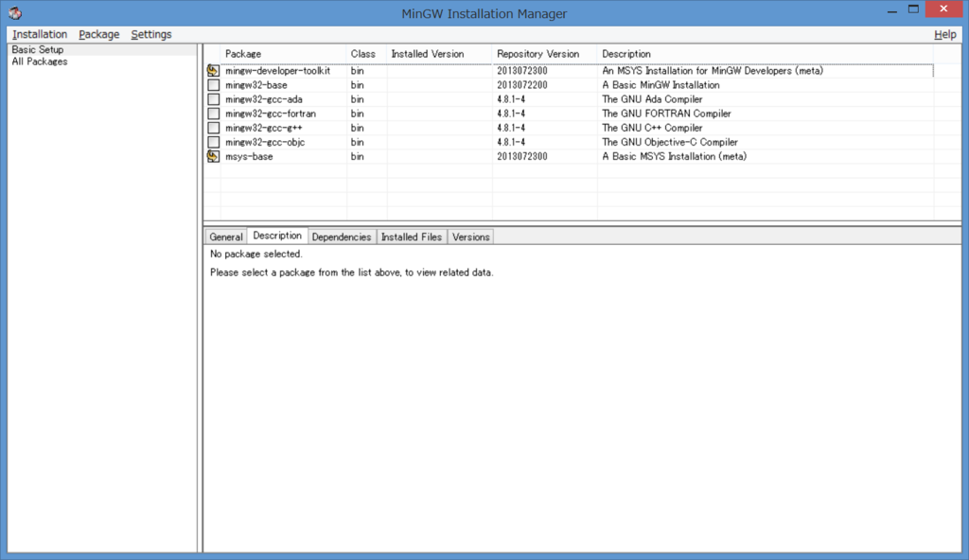The width and height of the screenshot is (969, 560).
Task: Sort by the Package column header
Action: 283,54
